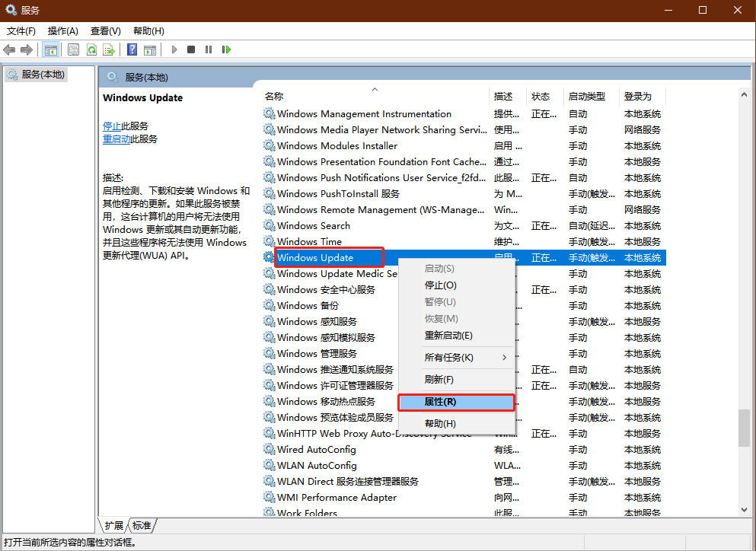Click the Refresh toolbar icon

[91, 49]
